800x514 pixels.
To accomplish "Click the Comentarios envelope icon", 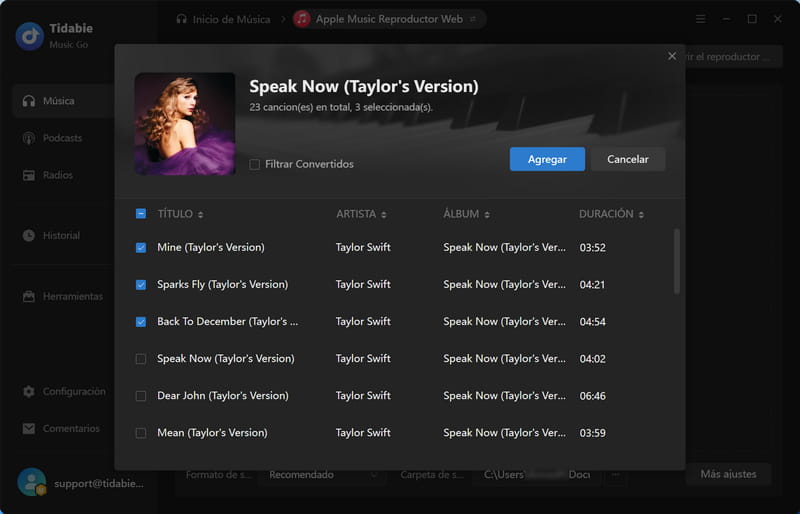I will (x=29, y=429).
